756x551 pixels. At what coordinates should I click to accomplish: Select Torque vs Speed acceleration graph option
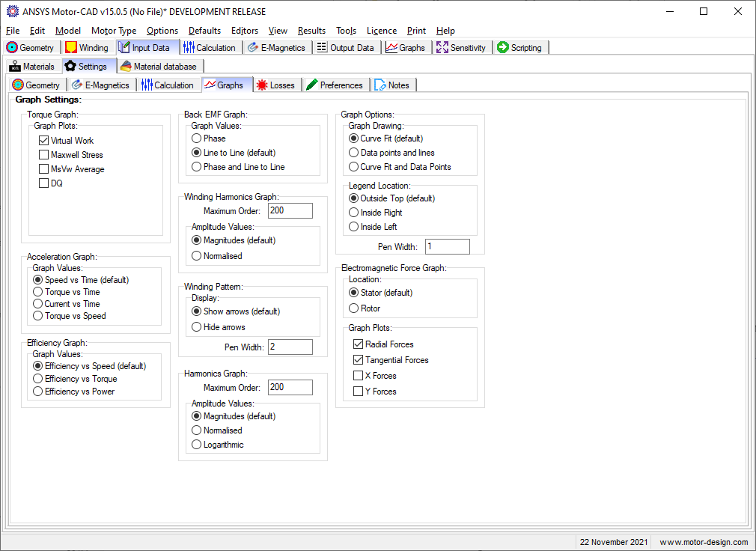click(37, 316)
